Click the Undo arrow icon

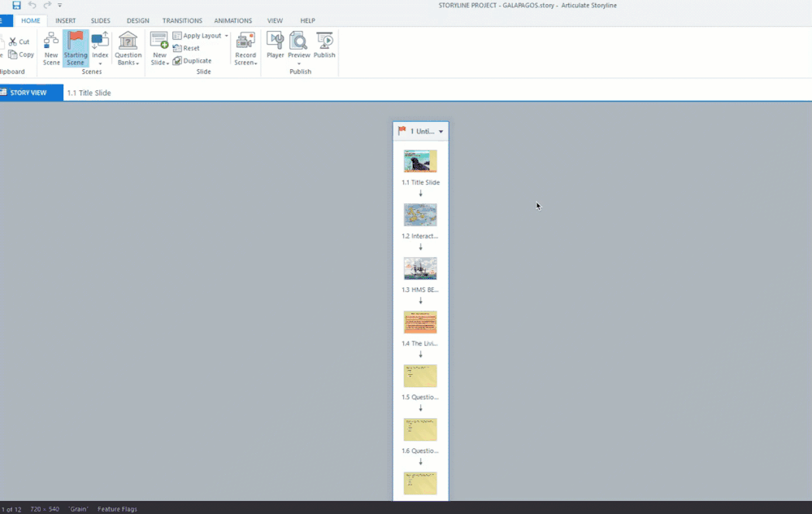click(x=33, y=5)
